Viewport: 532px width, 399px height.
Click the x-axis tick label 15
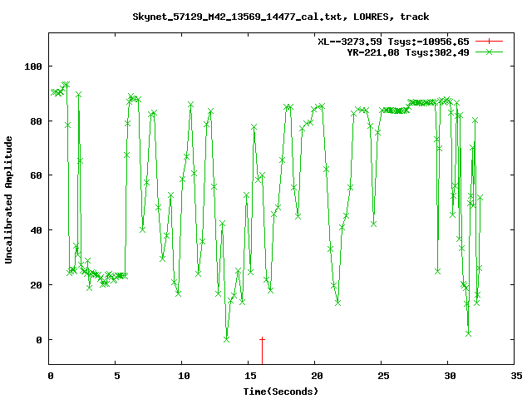(250, 376)
